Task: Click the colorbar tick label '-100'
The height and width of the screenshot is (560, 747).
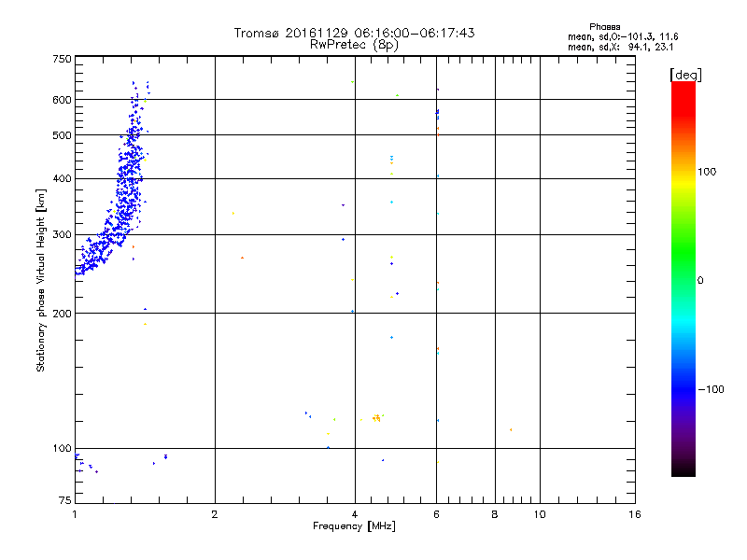Action: click(x=711, y=389)
